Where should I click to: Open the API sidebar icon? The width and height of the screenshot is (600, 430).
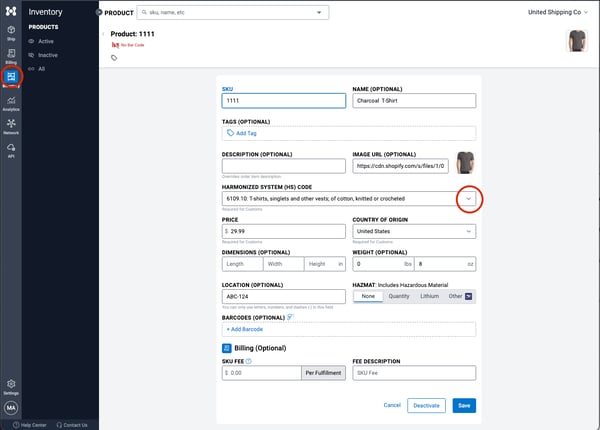pos(11,148)
